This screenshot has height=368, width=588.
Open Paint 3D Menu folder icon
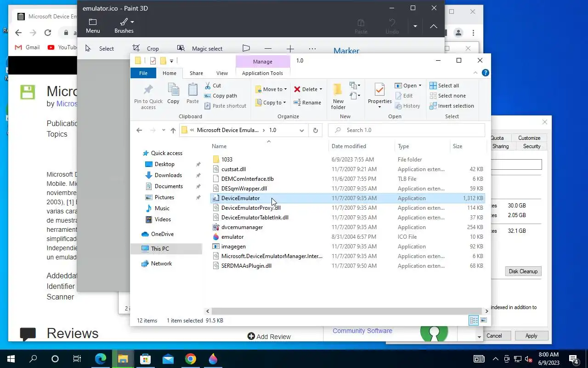point(93,26)
